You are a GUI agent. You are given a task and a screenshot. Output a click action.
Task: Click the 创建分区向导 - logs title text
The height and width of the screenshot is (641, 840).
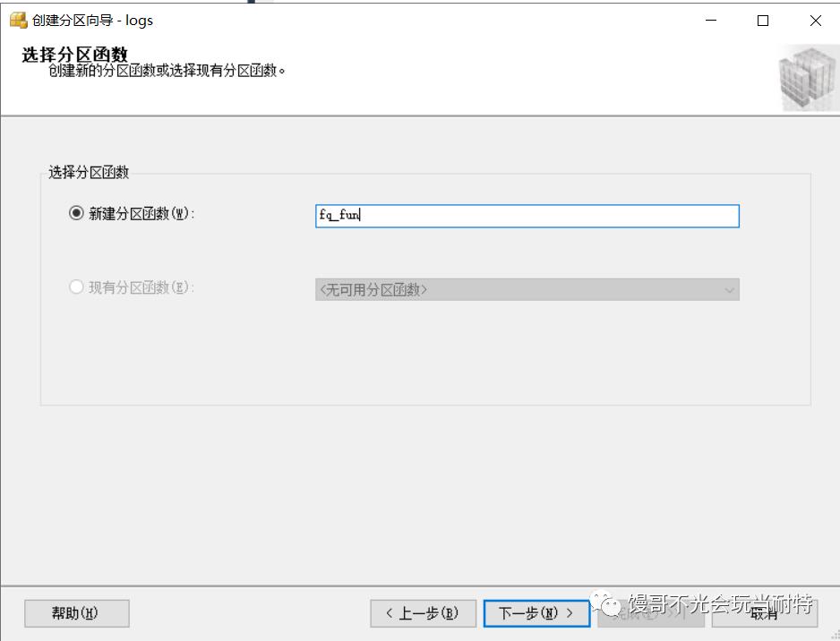coord(92,21)
